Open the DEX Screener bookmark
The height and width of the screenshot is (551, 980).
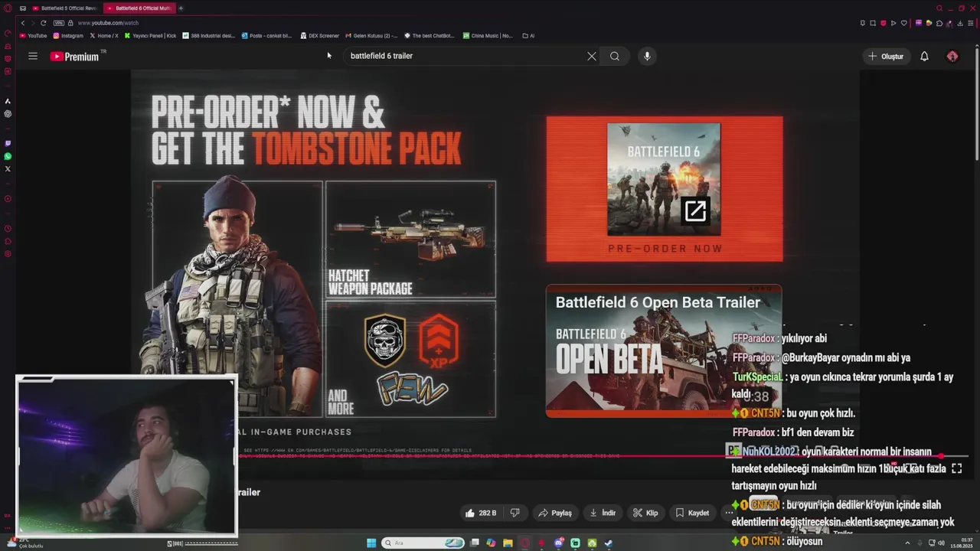(x=319, y=35)
